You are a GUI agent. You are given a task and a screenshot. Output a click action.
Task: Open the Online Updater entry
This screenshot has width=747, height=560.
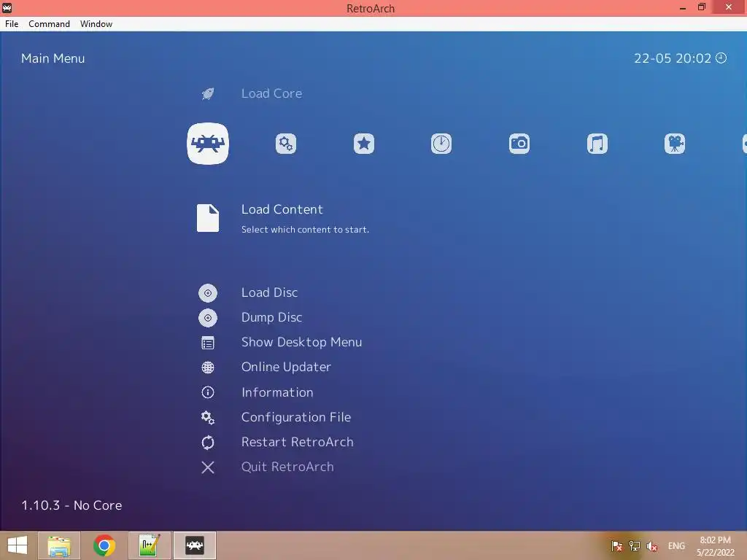(x=286, y=367)
